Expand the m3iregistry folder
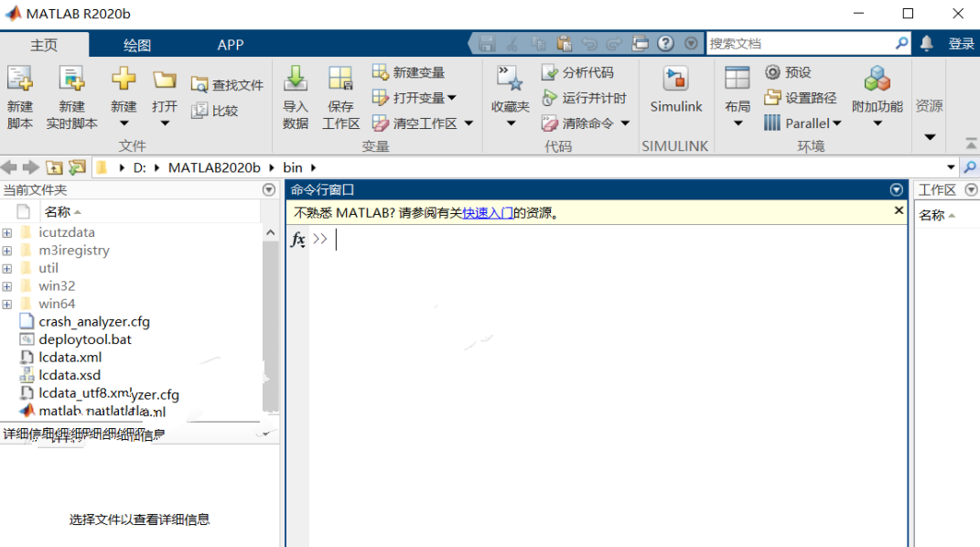 [x=7, y=251]
